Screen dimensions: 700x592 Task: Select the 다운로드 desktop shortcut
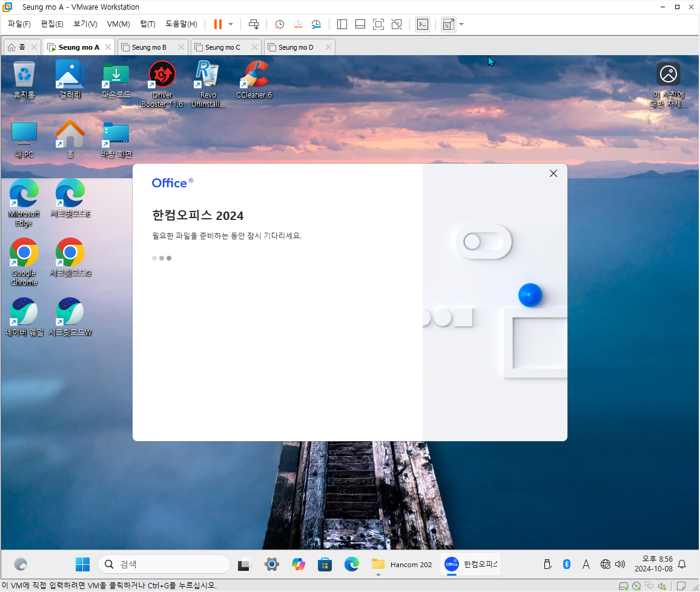(x=116, y=80)
